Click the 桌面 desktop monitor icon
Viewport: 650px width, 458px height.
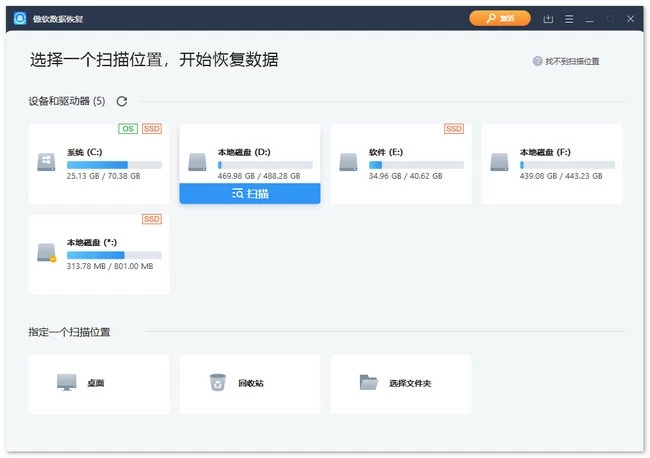(67, 383)
